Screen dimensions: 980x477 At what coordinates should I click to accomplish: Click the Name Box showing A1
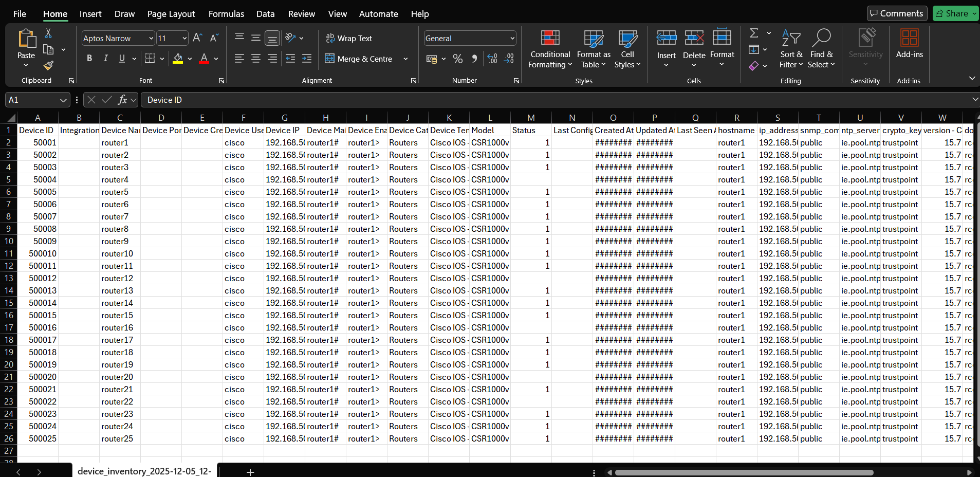tap(37, 100)
